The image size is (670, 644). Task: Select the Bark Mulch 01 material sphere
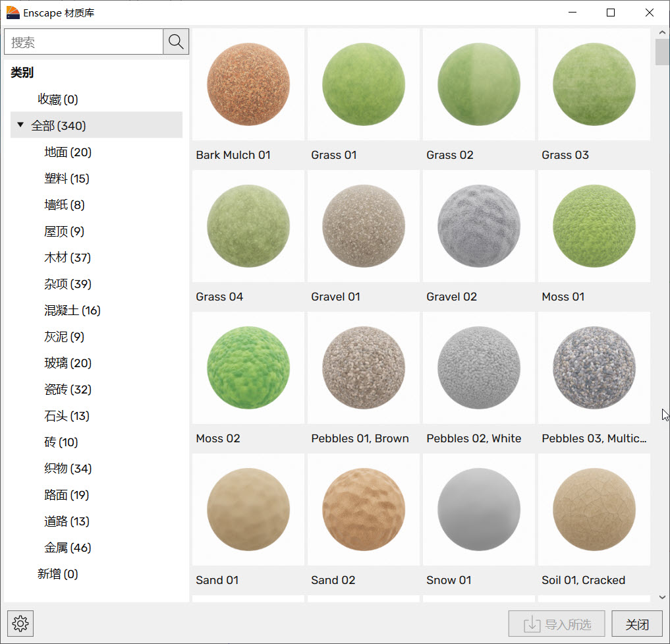(x=248, y=84)
